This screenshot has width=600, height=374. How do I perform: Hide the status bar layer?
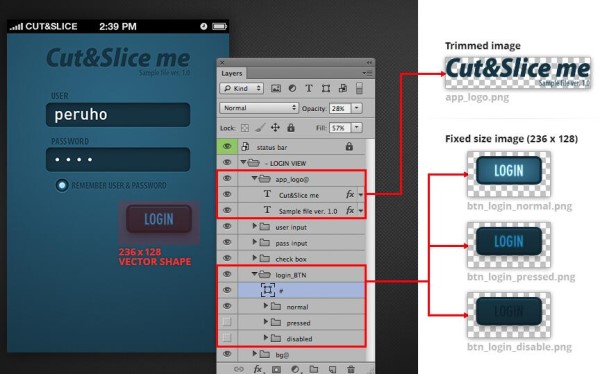coord(227,147)
